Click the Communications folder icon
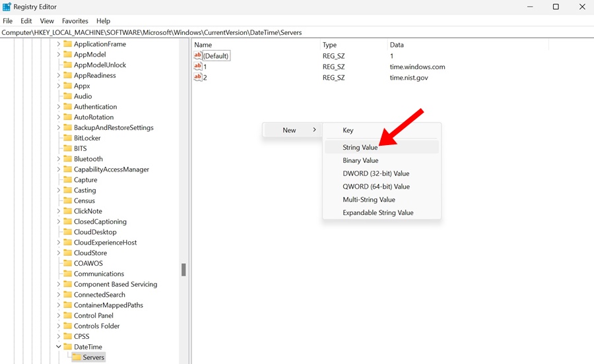 (68, 274)
